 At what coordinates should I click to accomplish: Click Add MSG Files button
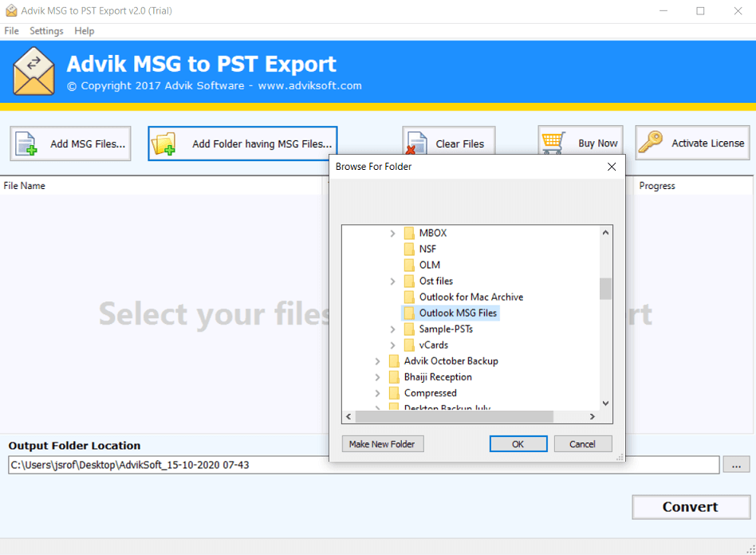click(70, 144)
